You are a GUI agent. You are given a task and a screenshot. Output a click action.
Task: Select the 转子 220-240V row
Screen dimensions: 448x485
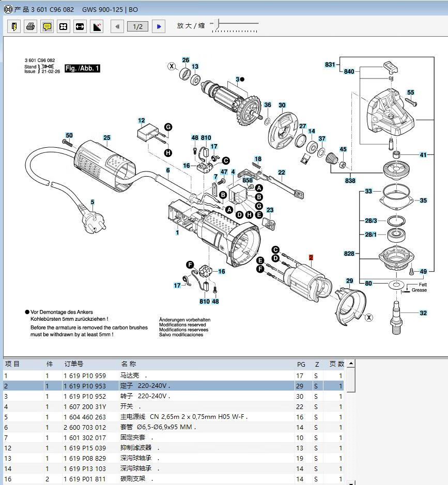click(x=173, y=396)
